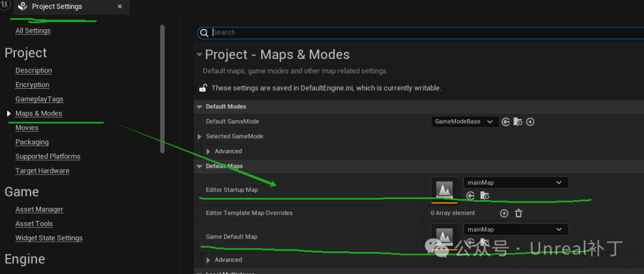The height and width of the screenshot is (274, 644).
Task: Click the writable lock icon
Action: tap(203, 88)
